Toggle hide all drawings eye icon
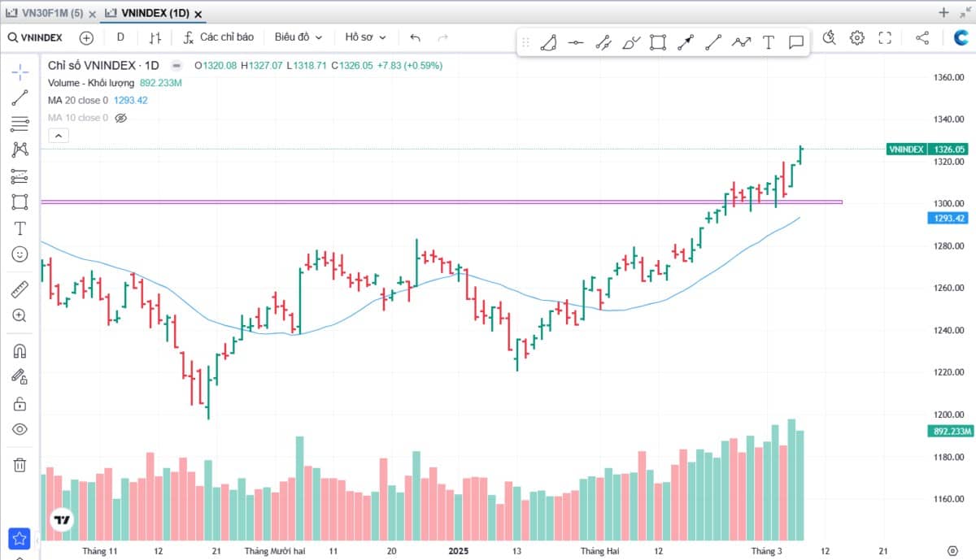This screenshot has width=976, height=560. pyautogui.click(x=20, y=430)
